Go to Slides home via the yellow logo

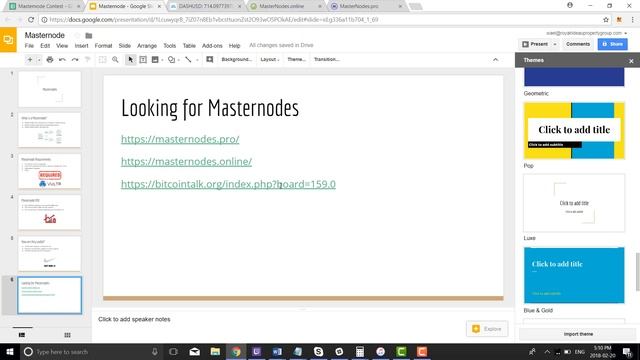tap(8, 40)
